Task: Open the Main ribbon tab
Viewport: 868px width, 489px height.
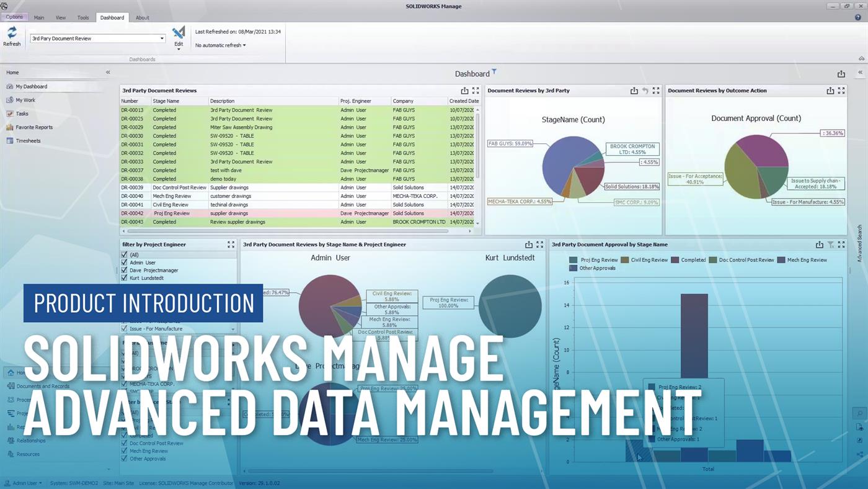Action: coord(39,17)
